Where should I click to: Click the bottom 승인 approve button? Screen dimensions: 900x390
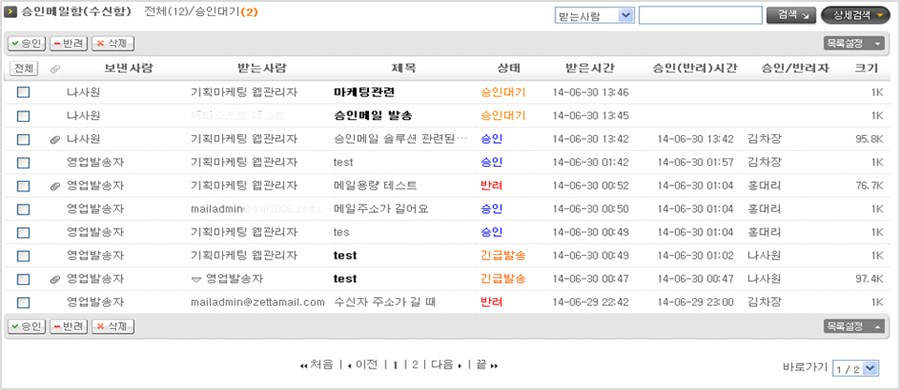pyautogui.click(x=26, y=327)
